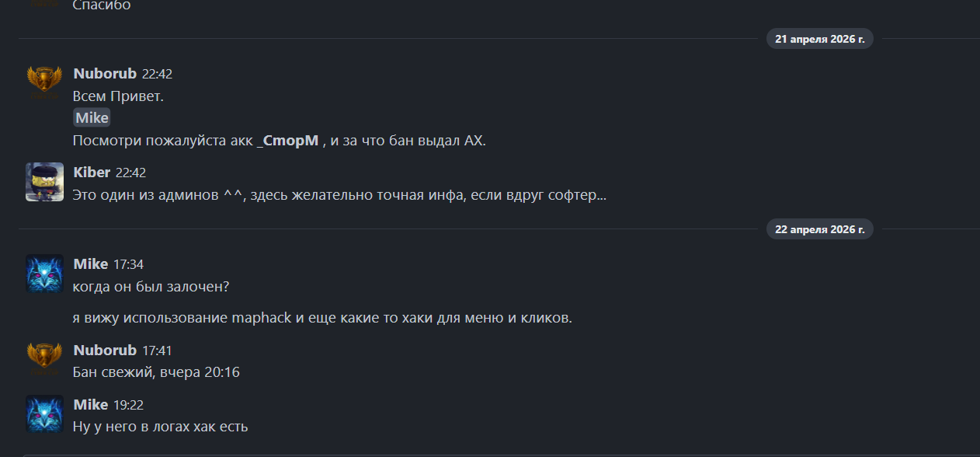Click the 22:42 timestamp on Kiber's message

130,173
